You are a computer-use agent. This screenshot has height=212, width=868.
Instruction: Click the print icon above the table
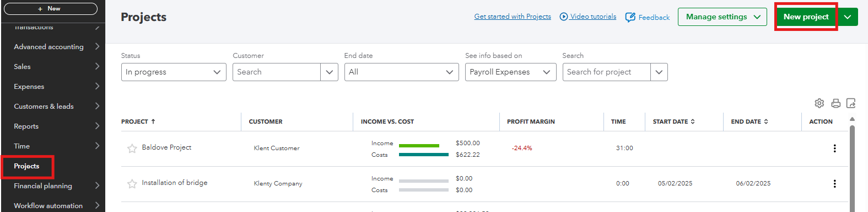tap(835, 103)
